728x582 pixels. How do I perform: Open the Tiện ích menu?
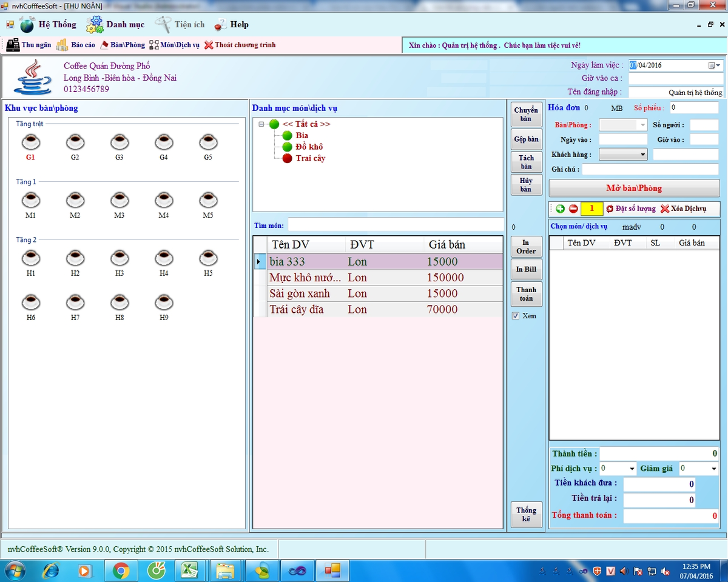180,25
